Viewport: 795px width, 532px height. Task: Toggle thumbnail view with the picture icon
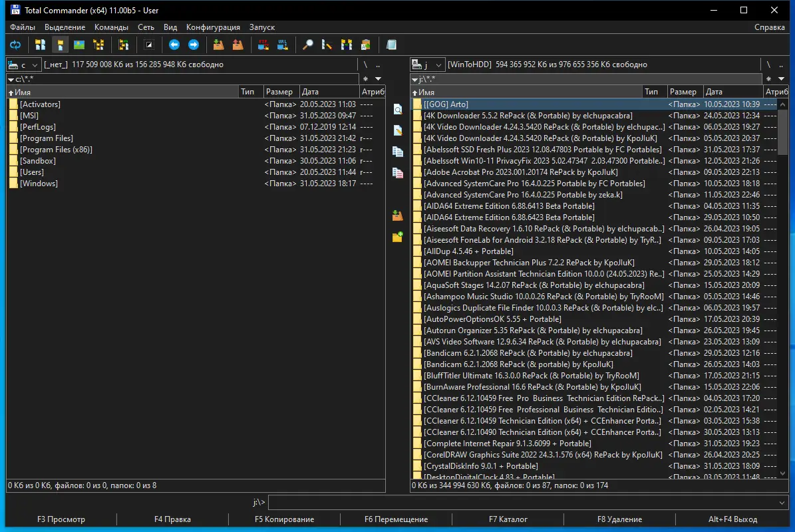[x=79, y=45]
